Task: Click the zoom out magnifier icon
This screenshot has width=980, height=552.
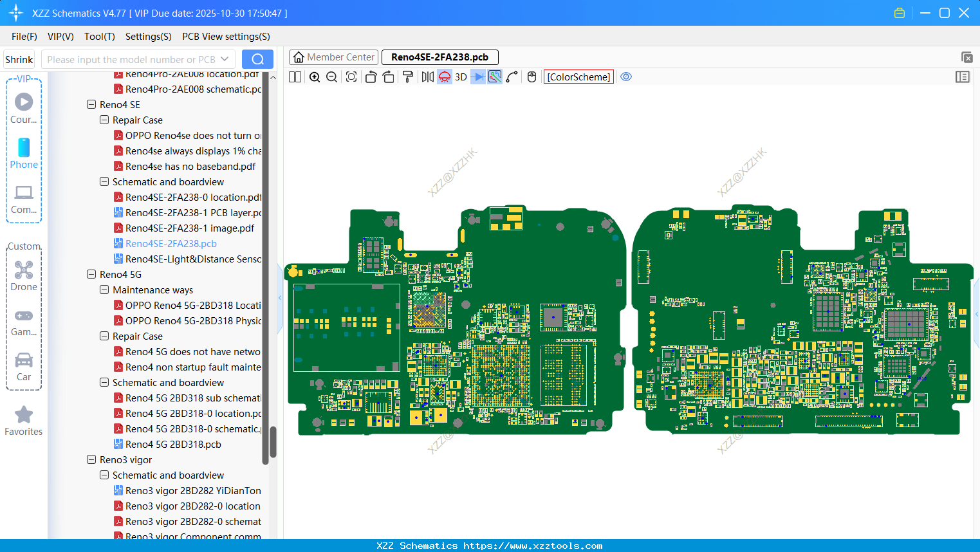Action: click(332, 77)
